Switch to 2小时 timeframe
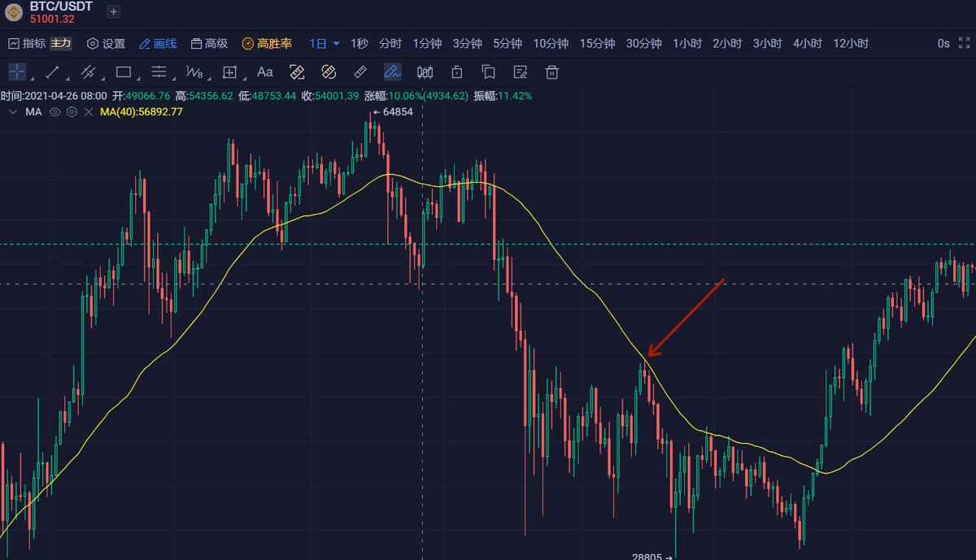Viewport: 976px width, 560px height. (727, 44)
